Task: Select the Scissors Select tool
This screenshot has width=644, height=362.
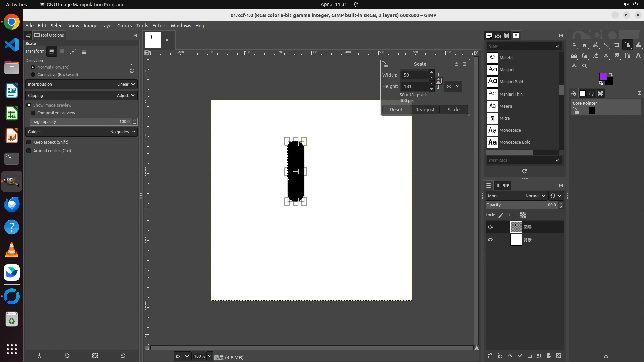Action: click(x=595, y=45)
